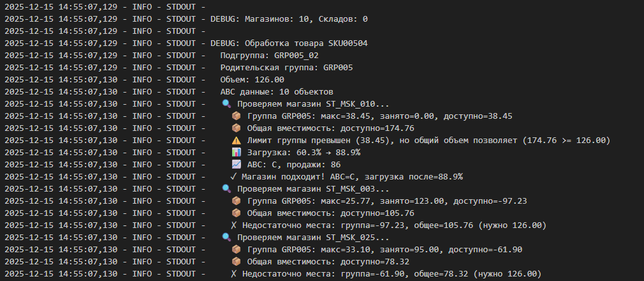
Task: Click the bar chart icon next to Загрузка
Action: tap(236, 152)
